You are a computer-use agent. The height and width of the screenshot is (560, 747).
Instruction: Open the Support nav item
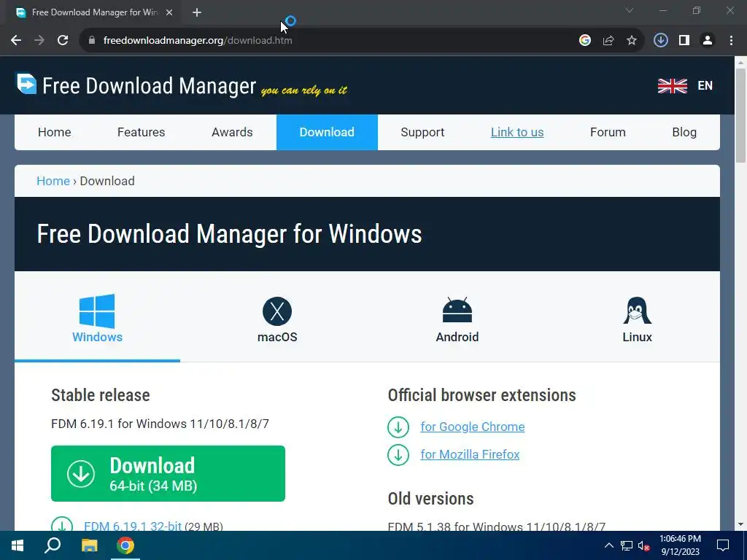click(422, 132)
